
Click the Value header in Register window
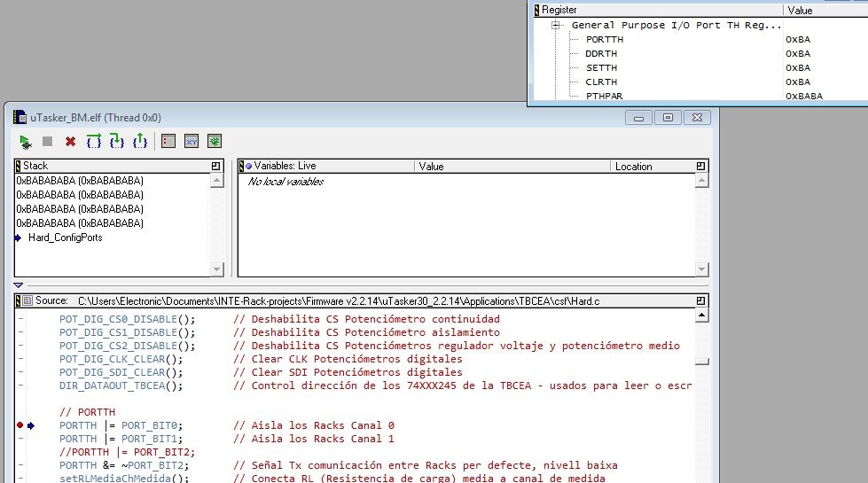[825, 10]
